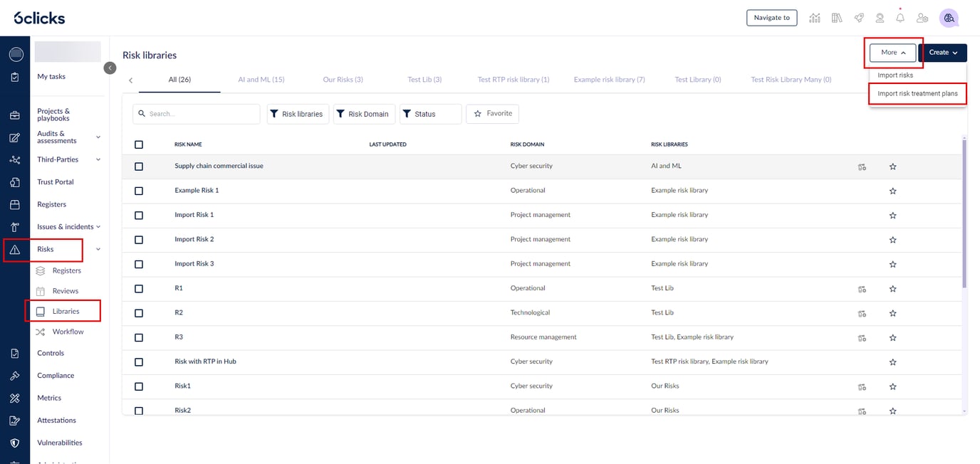
Task: Open the Create dropdown button
Action: click(942, 53)
